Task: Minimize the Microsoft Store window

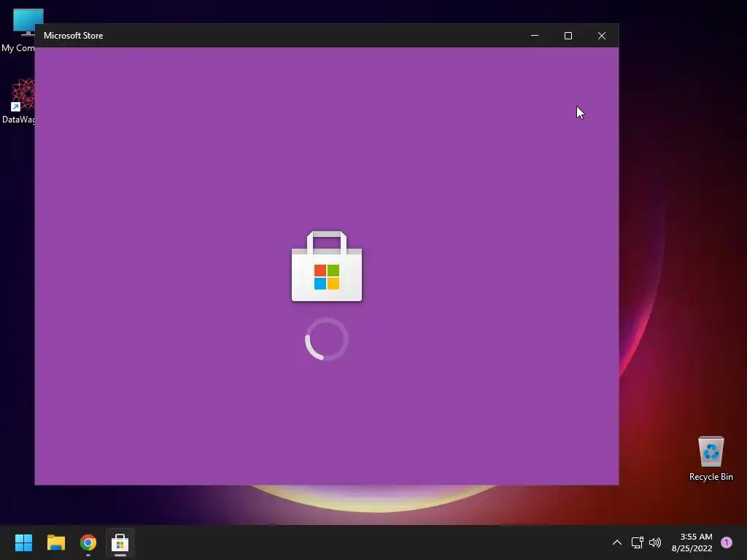Action: [x=535, y=36]
